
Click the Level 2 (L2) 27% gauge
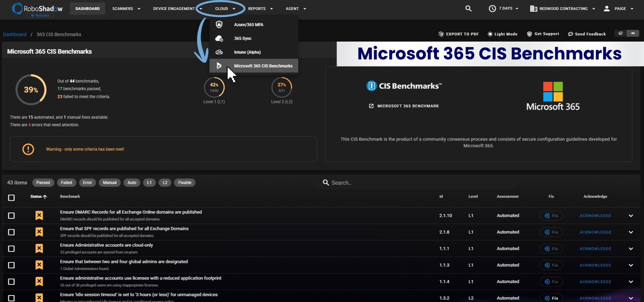pyautogui.click(x=281, y=87)
